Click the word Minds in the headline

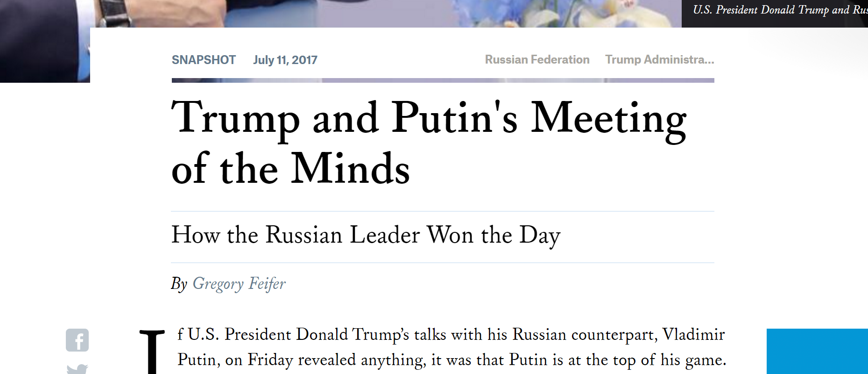tap(351, 169)
